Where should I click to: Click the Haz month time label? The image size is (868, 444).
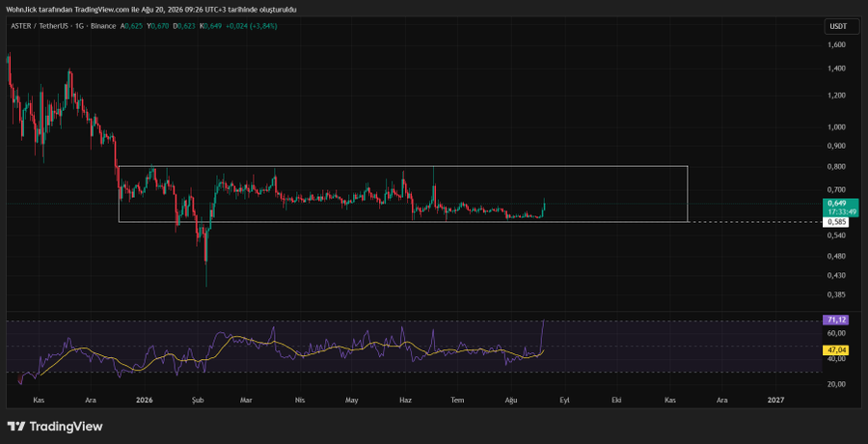(406, 400)
